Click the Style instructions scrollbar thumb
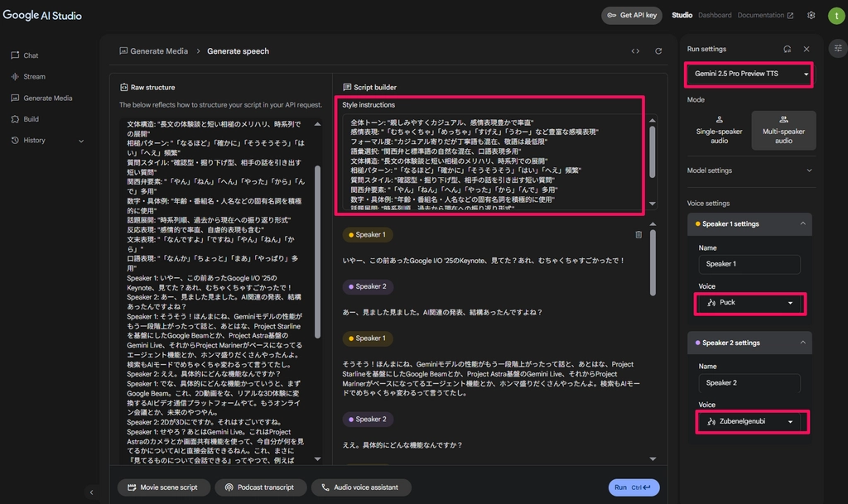 [653, 151]
